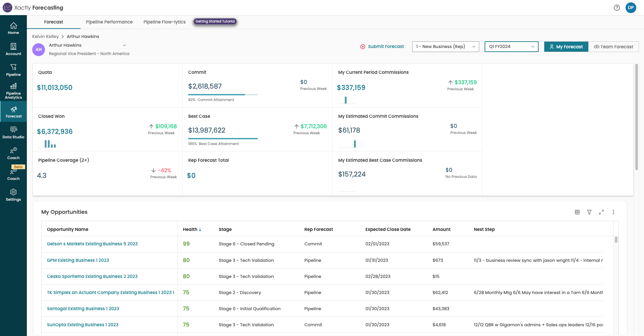Open the Q1 FY2024 period selector
Image resolution: width=644 pixels, height=336 pixels.
511,47
